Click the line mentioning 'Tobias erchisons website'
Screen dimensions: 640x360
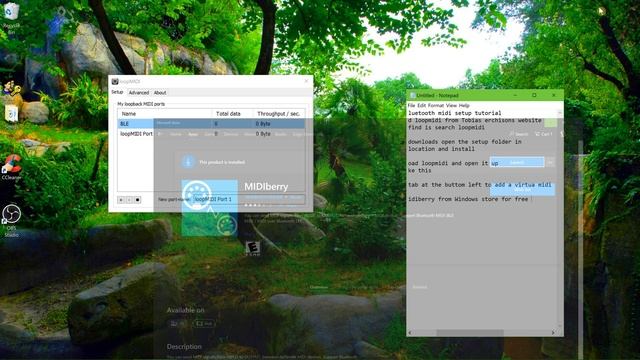[475, 120]
